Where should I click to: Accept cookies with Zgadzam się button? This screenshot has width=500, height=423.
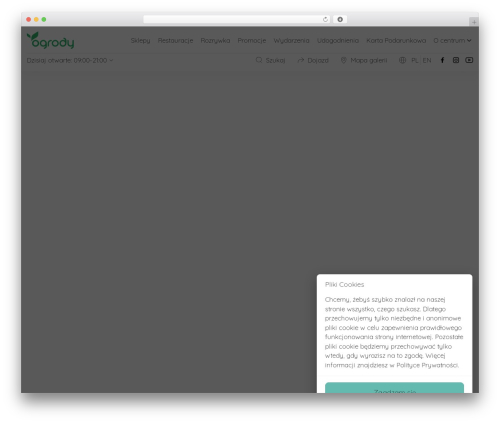[394, 388]
